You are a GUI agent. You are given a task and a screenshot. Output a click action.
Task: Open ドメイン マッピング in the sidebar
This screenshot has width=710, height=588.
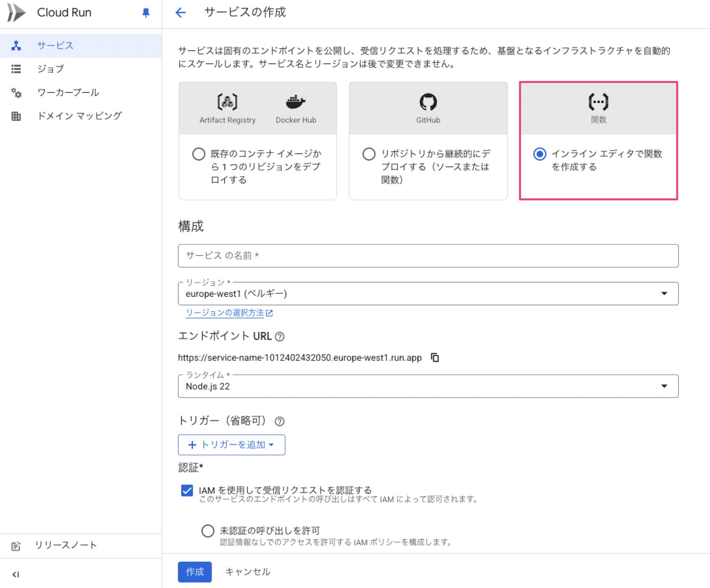80,116
